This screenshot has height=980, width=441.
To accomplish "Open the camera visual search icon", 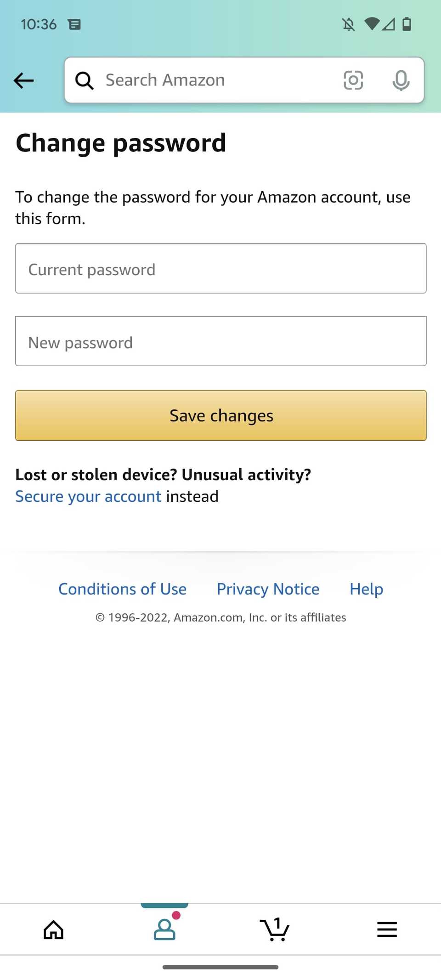I will click(x=353, y=80).
